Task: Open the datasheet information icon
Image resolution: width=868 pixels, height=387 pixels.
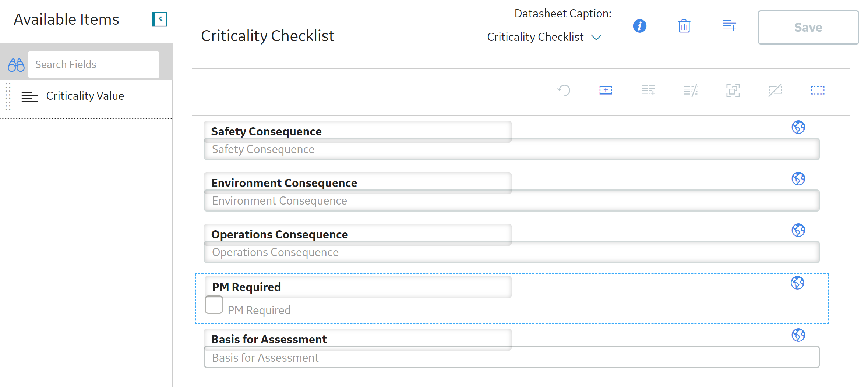Action: pos(640,26)
